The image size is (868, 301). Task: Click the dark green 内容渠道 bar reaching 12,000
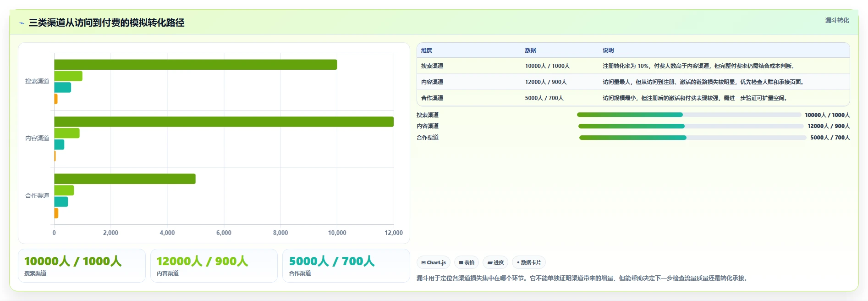[x=224, y=122]
